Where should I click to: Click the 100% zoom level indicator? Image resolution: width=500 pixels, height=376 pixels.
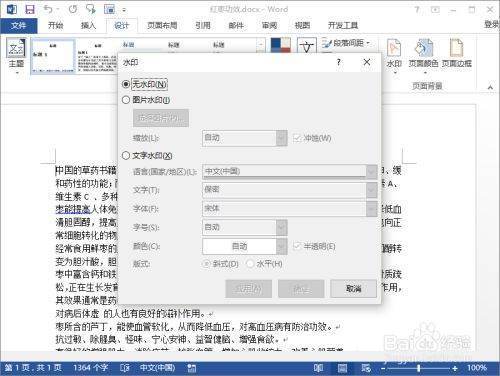[x=477, y=368]
